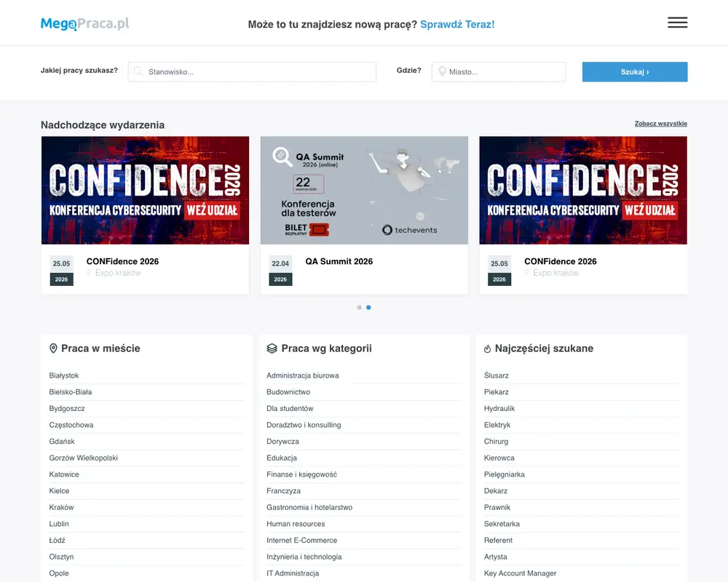This screenshot has height=582, width=728.
Task: Choose Kraków from city list
Action: [x=61, y=507]
